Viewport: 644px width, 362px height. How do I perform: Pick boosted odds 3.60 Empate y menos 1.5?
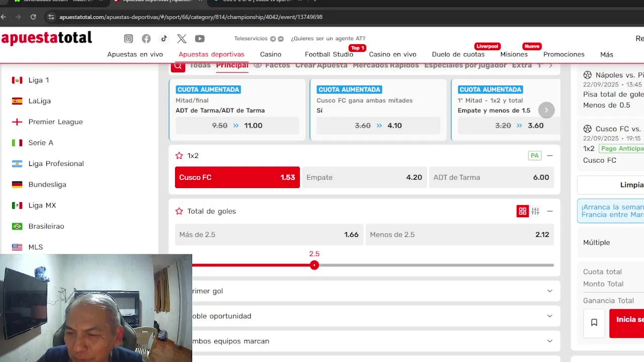[508, 126]
